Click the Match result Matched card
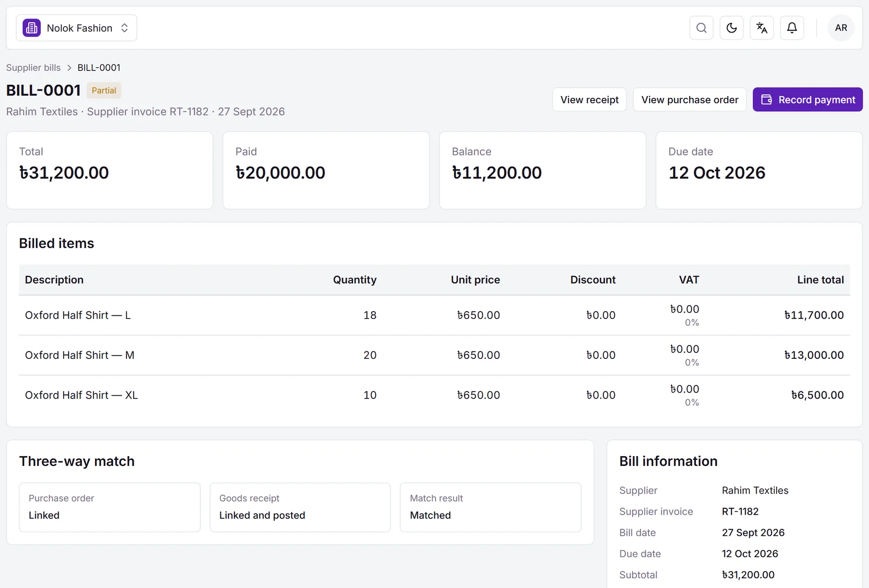Screen dimensions: 869x588 [x=490, y=508]
